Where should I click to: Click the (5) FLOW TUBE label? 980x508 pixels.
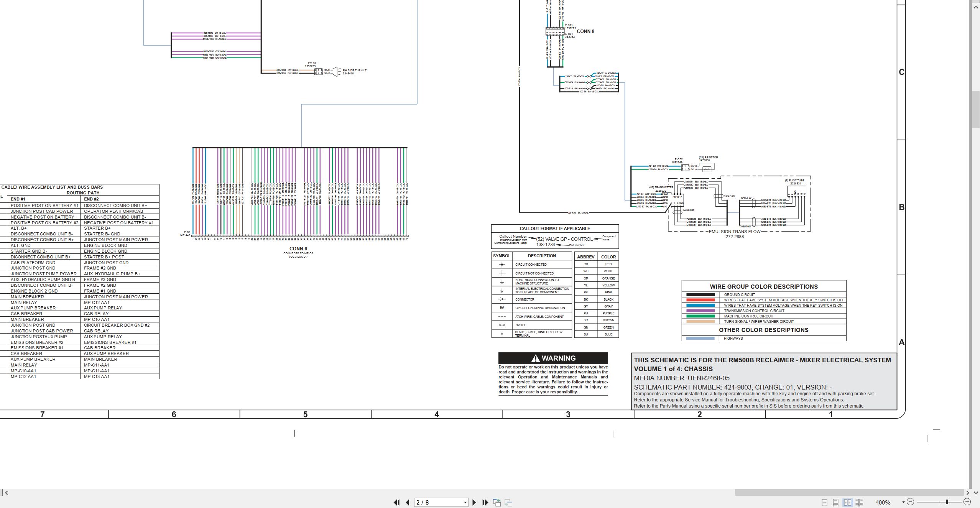tap(794, 181)
